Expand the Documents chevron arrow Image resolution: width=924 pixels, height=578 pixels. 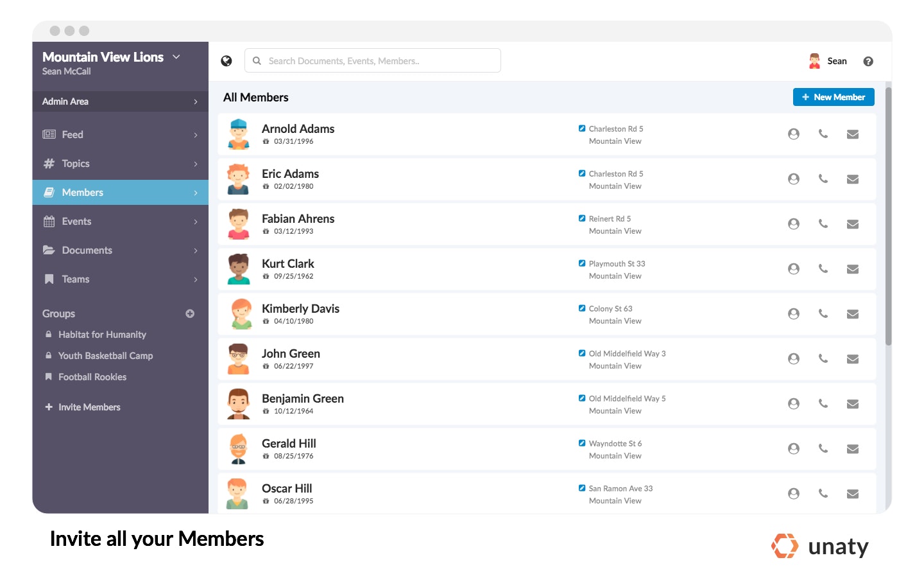[196, 250]
